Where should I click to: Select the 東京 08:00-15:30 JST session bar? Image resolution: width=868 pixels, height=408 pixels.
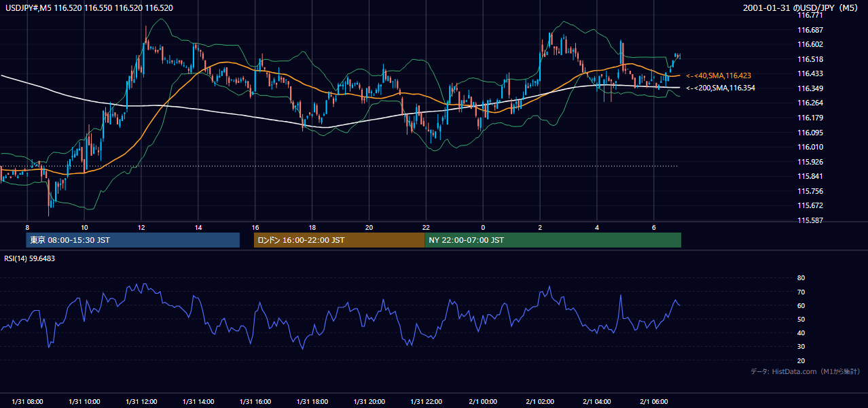pyautogui.click(x=133, y=240)
